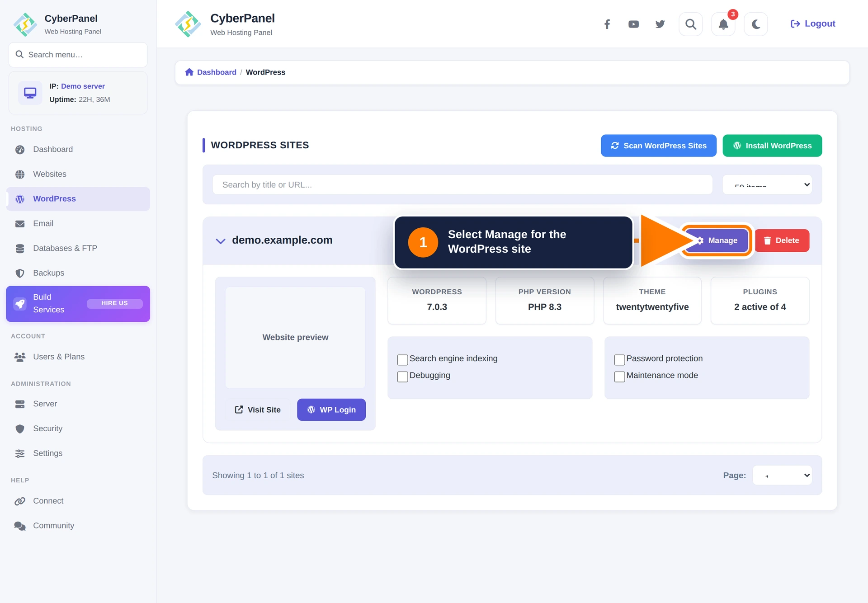This screenshot has width=868, height=603.
Task: Open Email menu item
Action: click(78, 224)
